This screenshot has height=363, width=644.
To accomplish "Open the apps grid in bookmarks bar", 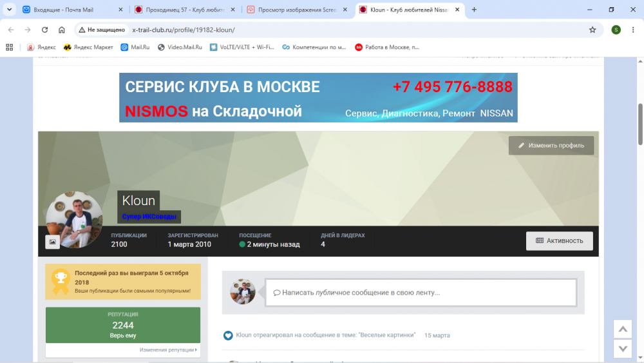I will (10, 47).
